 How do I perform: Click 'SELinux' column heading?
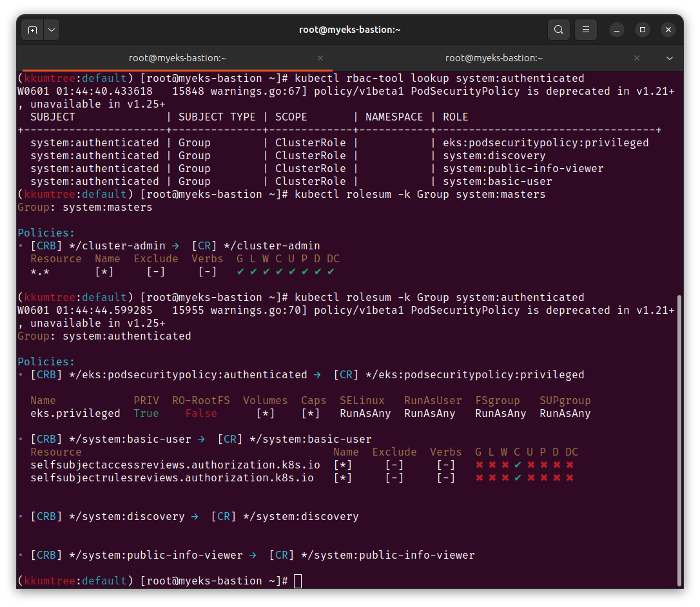click(x=362, y=401)
